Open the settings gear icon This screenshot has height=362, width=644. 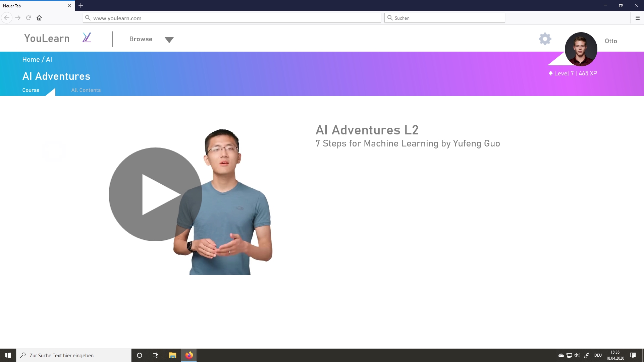click(545, 39)
